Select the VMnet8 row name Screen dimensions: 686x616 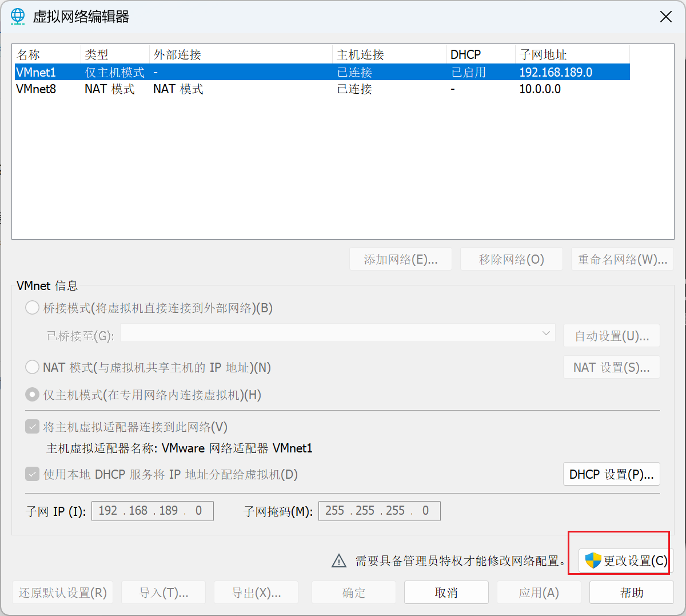tap(36, 89)
